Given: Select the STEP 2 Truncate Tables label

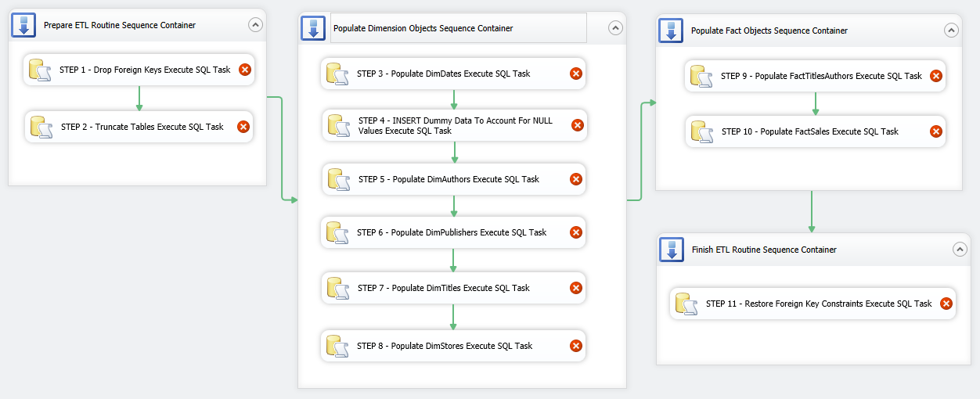Looking at the screenshot, I should [142, 127].
